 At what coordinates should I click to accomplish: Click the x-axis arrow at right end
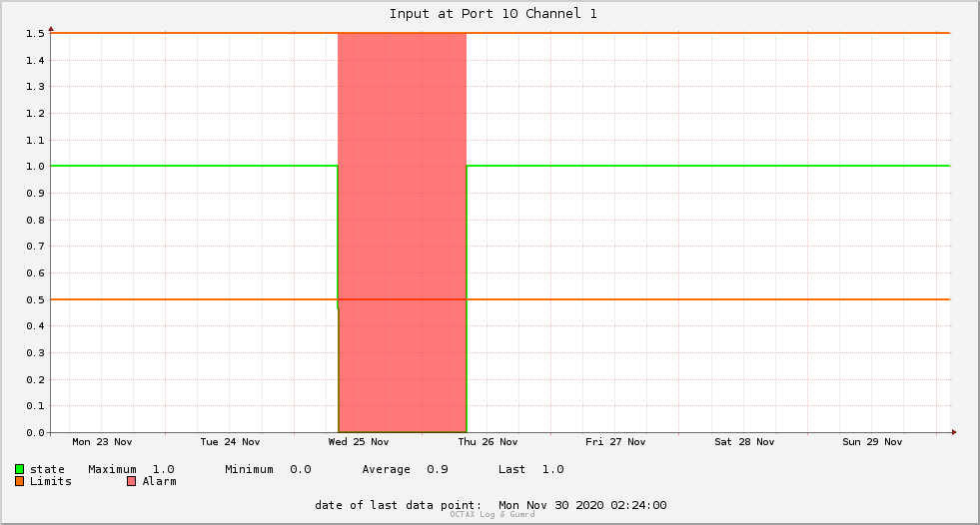(954, 432)
